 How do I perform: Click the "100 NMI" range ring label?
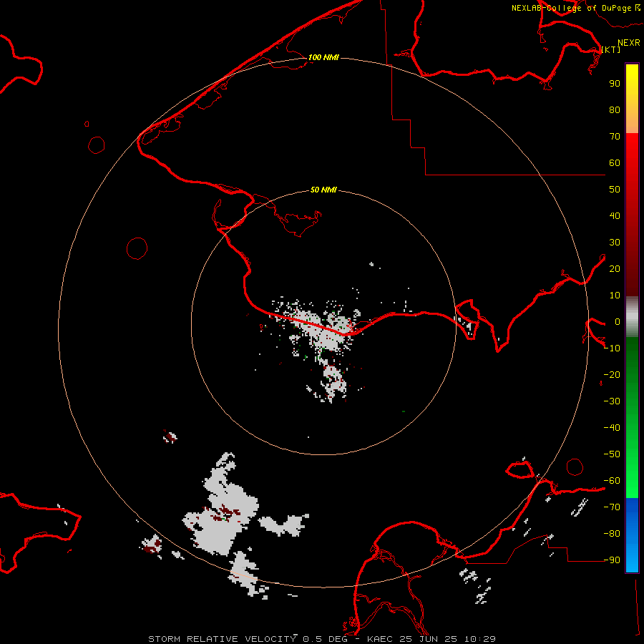[323, 57]
